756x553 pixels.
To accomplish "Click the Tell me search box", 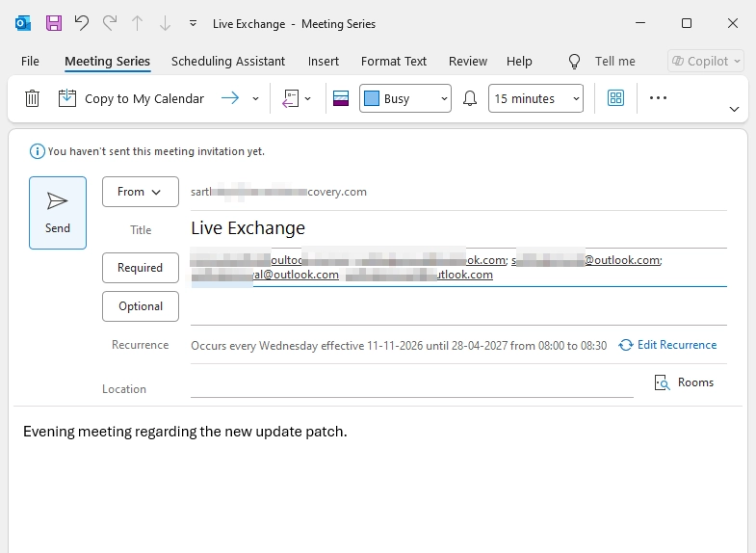I will click(614, 62).
